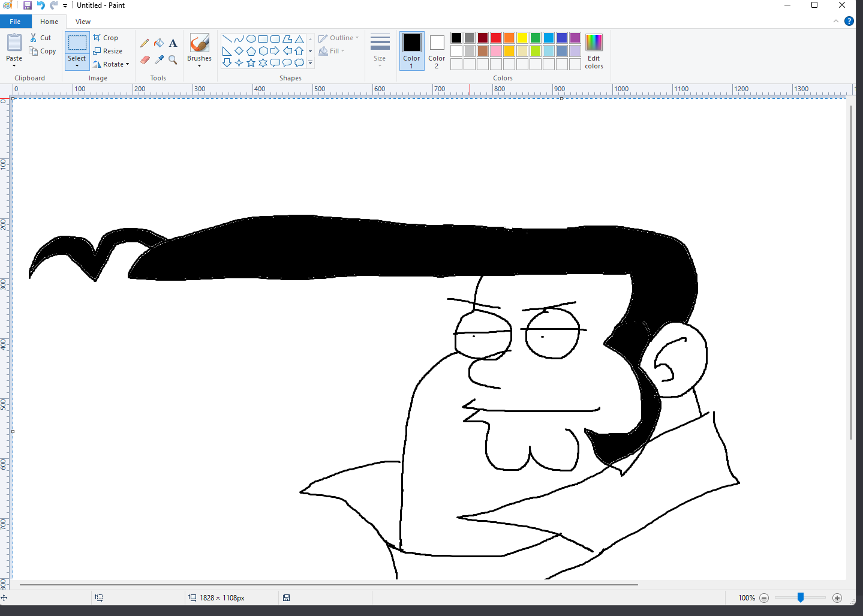Click the Resize button
The image size is (863, 616).
[x=108, y=51]
